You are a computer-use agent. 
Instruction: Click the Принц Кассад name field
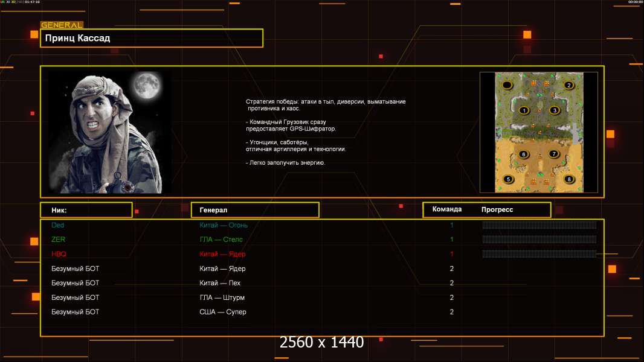[x=152, y=38]
